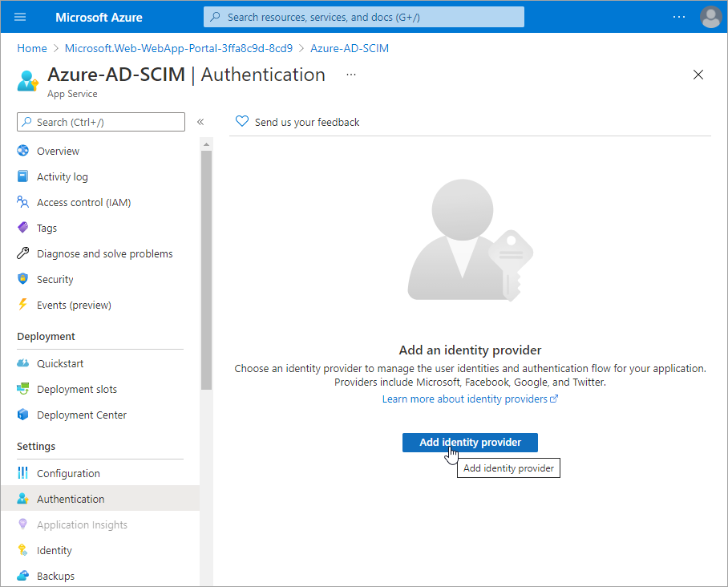Open the ellipsis menu beside Authentication title
The image size is (728, 587).
point(350,75)
